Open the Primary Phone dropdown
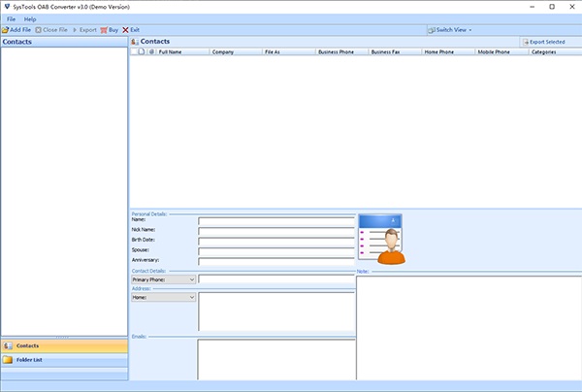This screenshot has width=582, height=392. click(x=163, y=279)
